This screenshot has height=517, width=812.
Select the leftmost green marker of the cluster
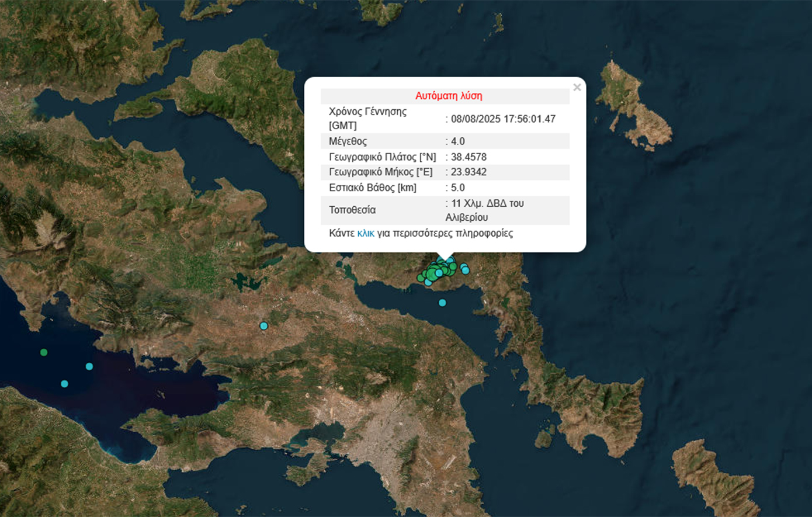(x=421, y=277)
